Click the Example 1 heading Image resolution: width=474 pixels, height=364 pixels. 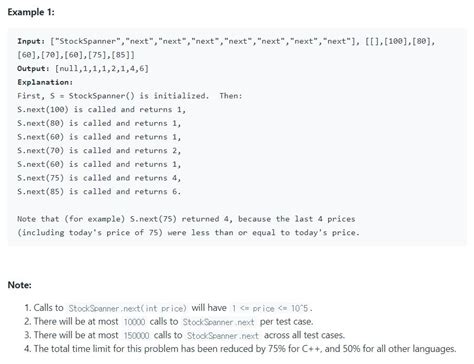tap(31, 12)
